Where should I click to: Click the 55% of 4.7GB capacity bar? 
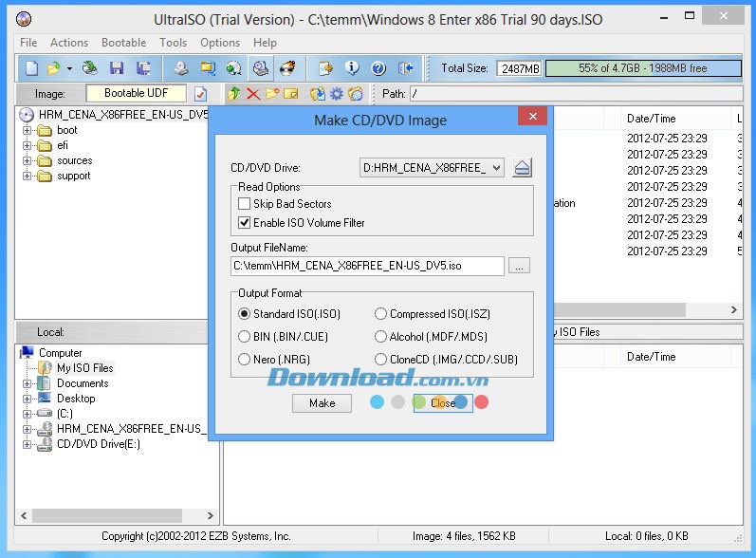point(642,68)
